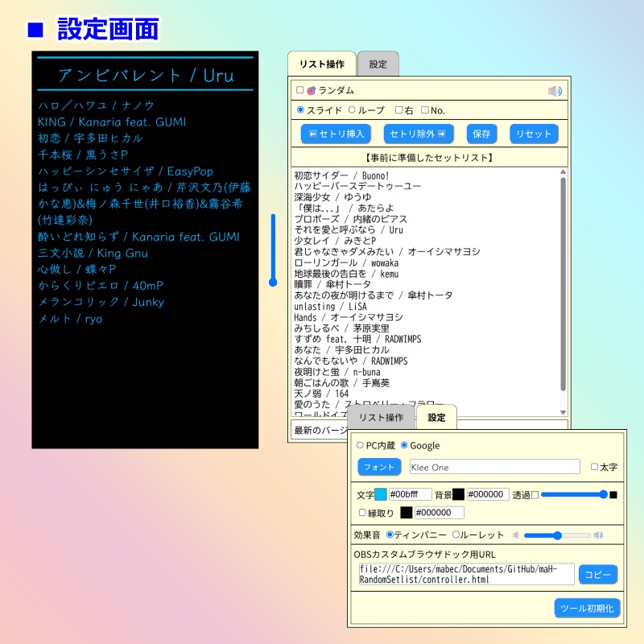Tick the 右 checkbox
644x644 pixels.
pyautogui.click(x=398, y=109)
